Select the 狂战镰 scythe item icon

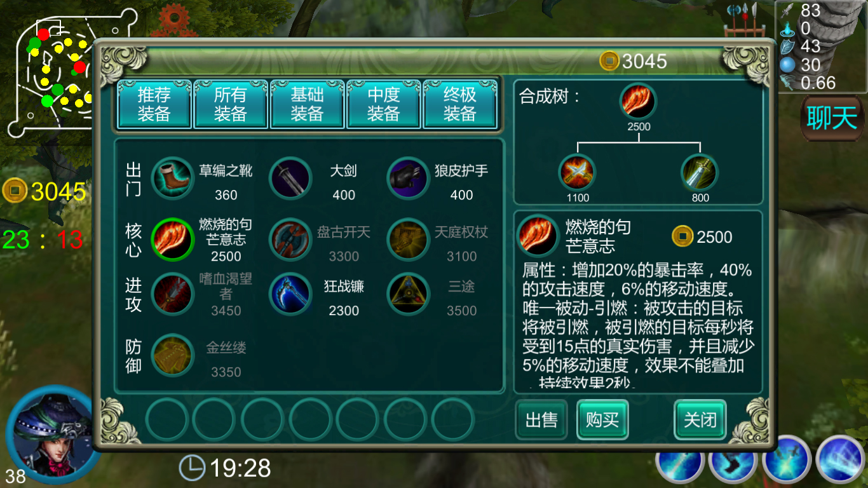(290, 294)
